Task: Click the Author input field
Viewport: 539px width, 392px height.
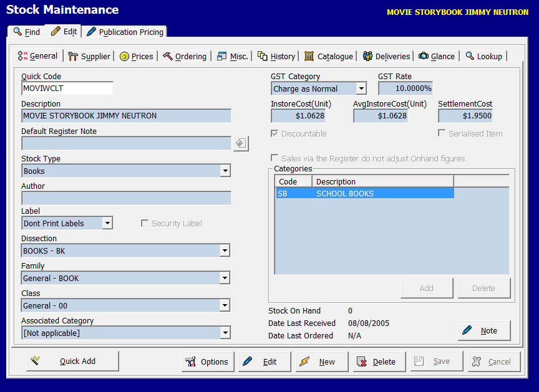Action: point(126,198)
